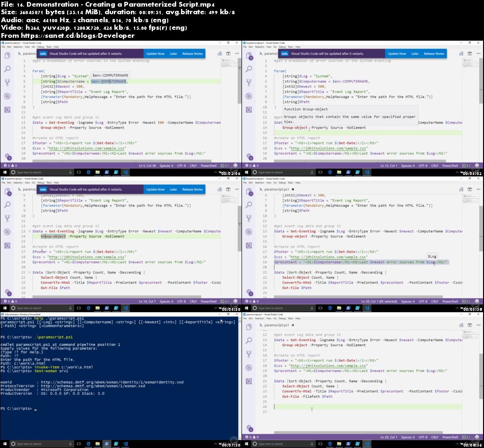Open Explorer icon in the 00:02:06 frame
Image resolution: width=484 pixels, height=448 pixels.
(x=8, y=55)
